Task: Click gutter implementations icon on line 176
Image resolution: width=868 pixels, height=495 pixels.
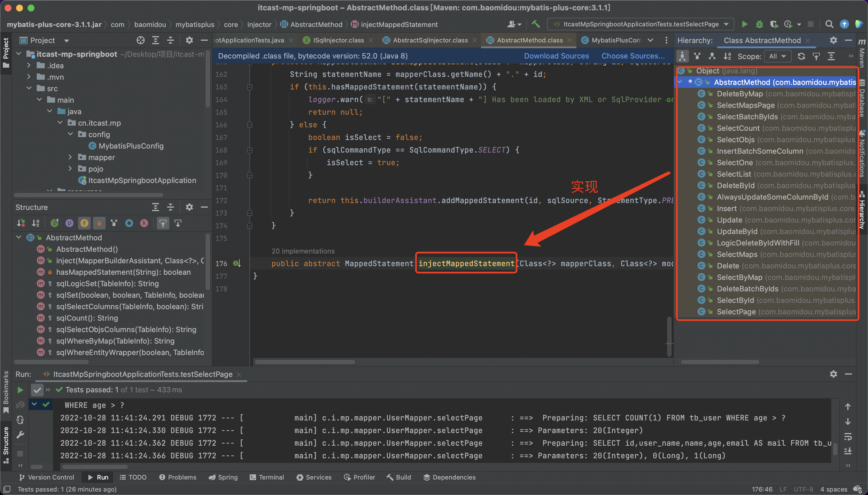Action: click(x=237, y=264)
